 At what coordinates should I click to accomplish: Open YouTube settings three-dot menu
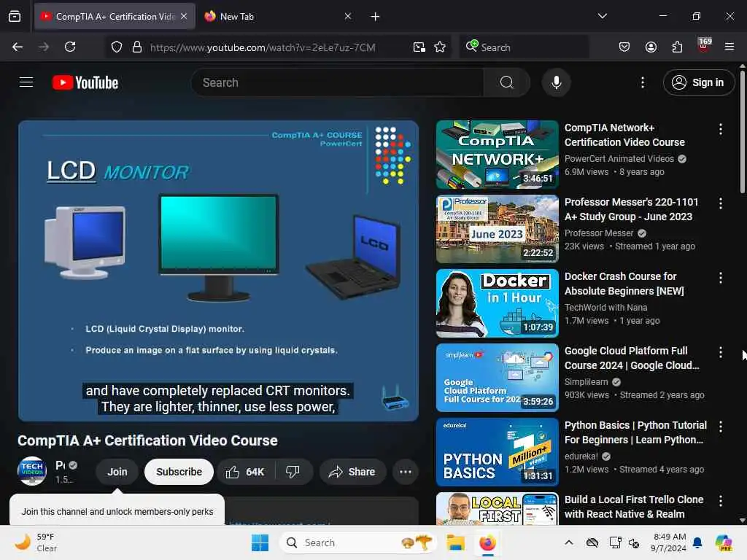click(x=642, y=82)
